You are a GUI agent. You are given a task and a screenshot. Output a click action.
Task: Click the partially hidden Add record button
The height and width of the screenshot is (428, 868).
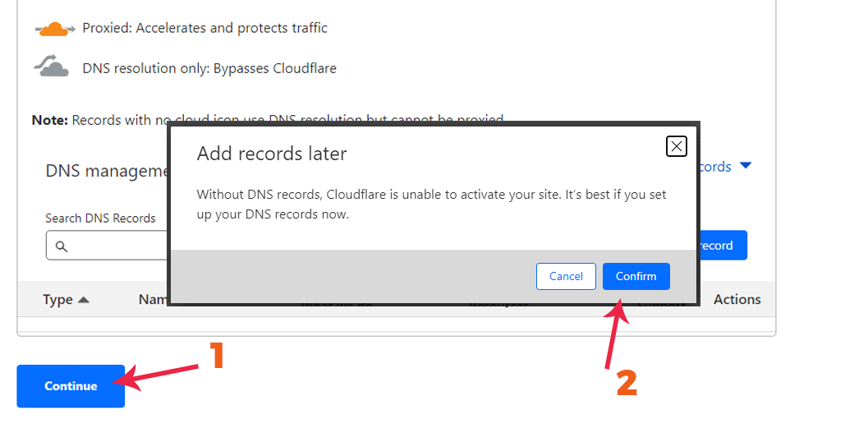(x=722, y=246)
